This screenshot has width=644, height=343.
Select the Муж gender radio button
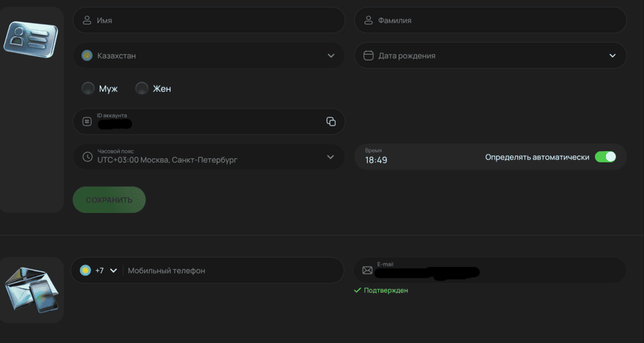(88, 89)
